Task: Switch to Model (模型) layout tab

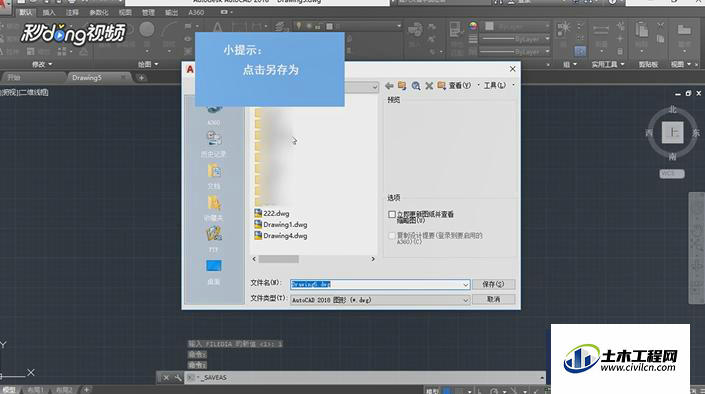Action: click(9, 390)
